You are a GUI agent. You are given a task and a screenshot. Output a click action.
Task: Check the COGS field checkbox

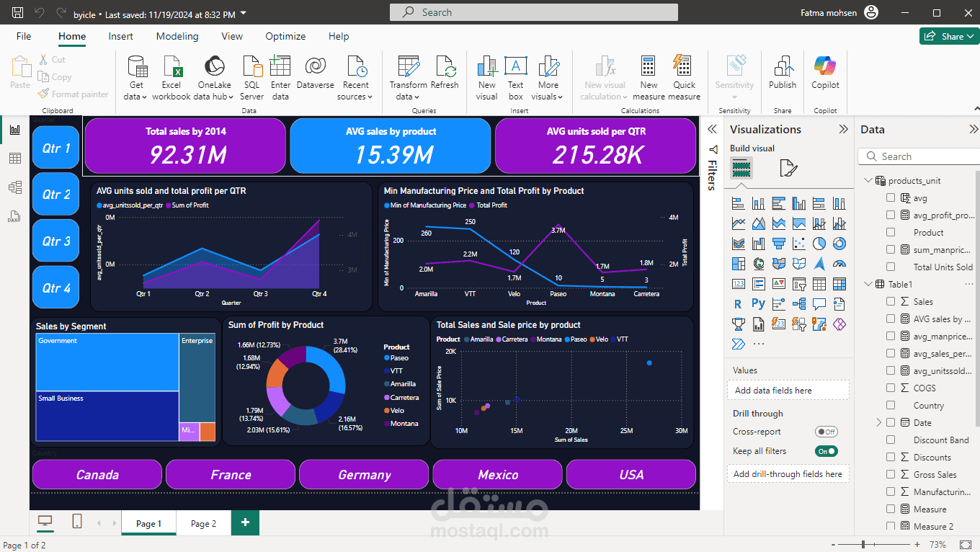coord(891,388)
